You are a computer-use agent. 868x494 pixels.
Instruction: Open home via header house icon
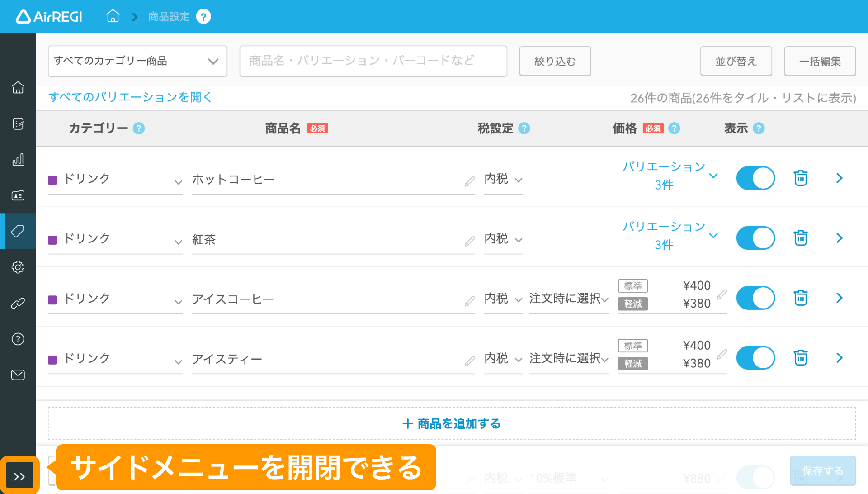click(x=113, y=16)
